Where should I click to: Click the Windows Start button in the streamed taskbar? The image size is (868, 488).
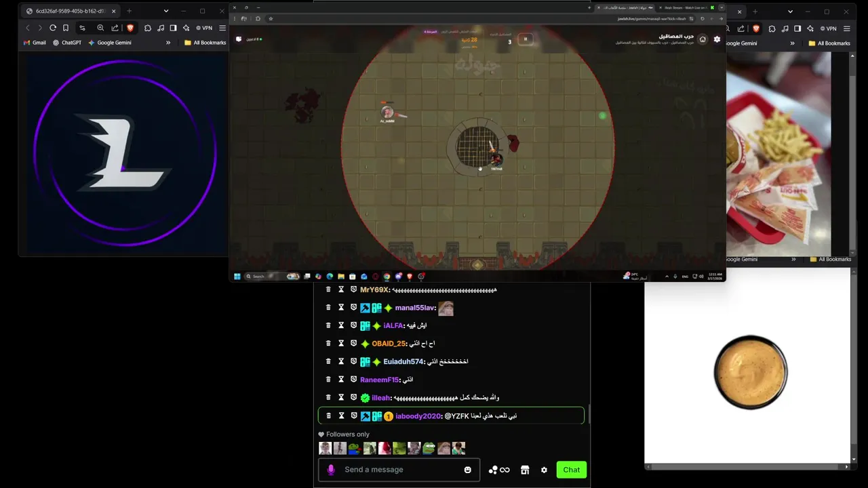(237, 276)
